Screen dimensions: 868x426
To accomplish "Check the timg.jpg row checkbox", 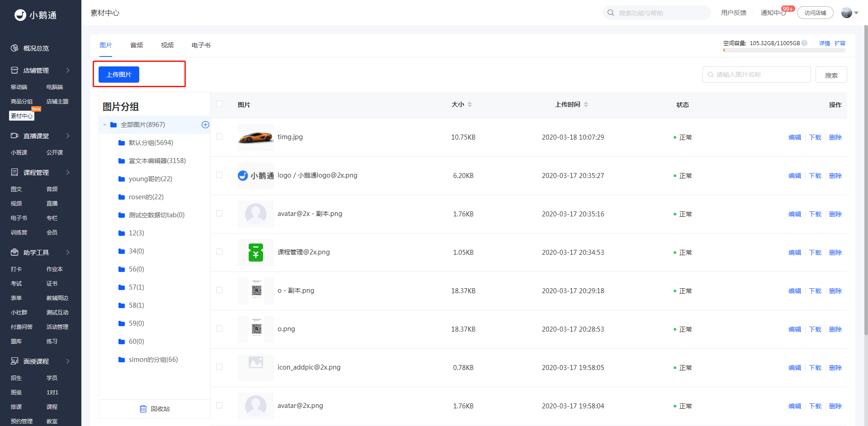I will click(x=219, y=136).
